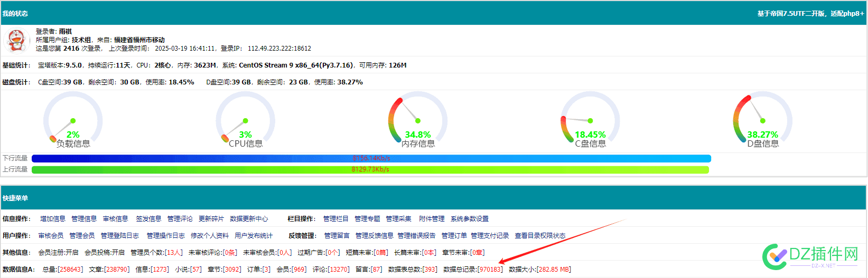
Task: Click the 数据表总数 [393] value
Action: (430, 270)
